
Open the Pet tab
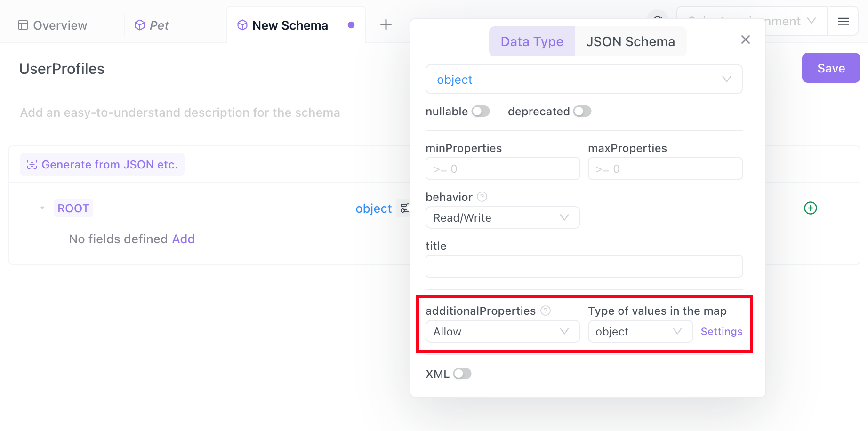(152, 25)
